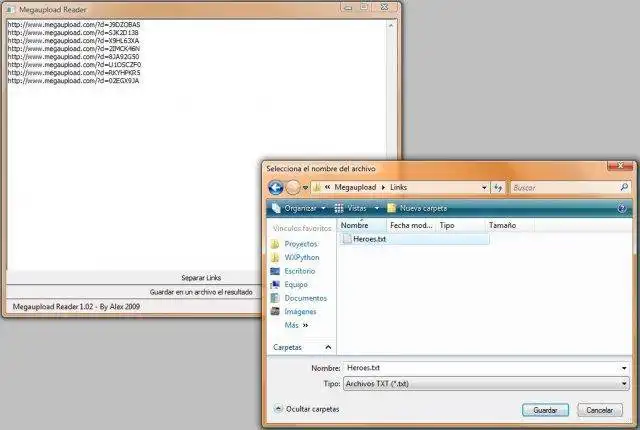The height and width of the screenshot is (430, 640).
Task: Select Links in the address breadcrumb
Action: tap(398, 187)
